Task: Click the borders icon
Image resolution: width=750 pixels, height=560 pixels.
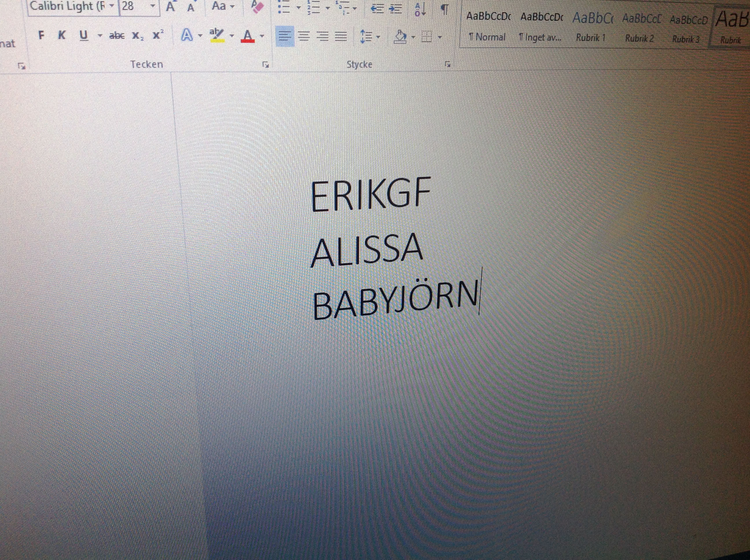Action: 427,37
